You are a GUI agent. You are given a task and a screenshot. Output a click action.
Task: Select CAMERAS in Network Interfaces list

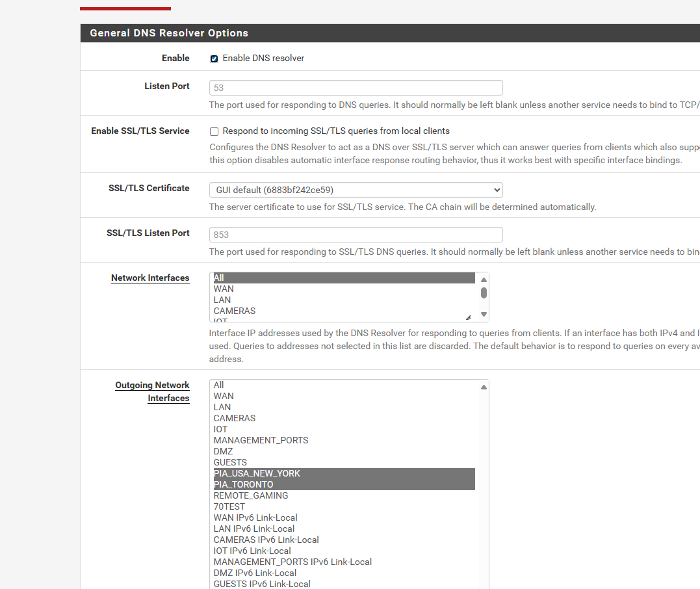pyautogui.click(x=344, y=311)
